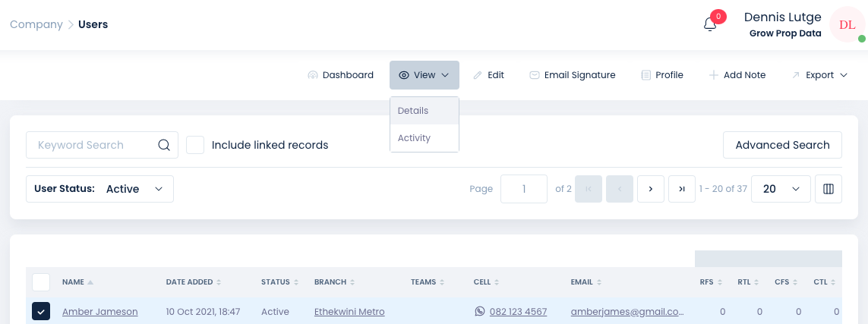Go to the next page arrow
This screenshot has width=868, height=324.
[x=651, y=189]
